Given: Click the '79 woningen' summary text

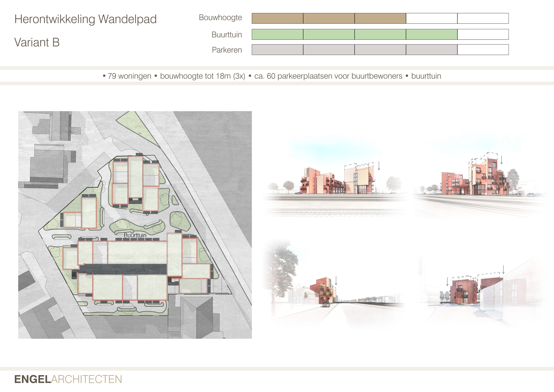Looking at the screenshot, I should click(x=129, y=76).
